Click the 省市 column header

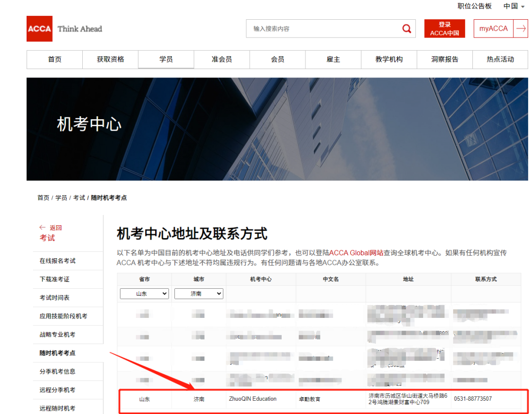(x=144, y=279)
